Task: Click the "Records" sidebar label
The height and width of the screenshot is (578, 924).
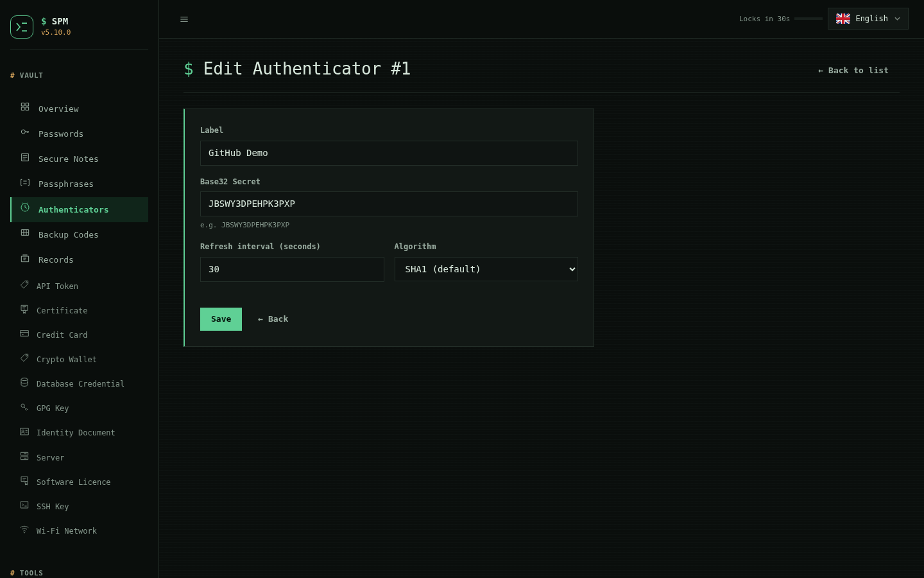Action: pyautogui.click(x=56, y=260)
